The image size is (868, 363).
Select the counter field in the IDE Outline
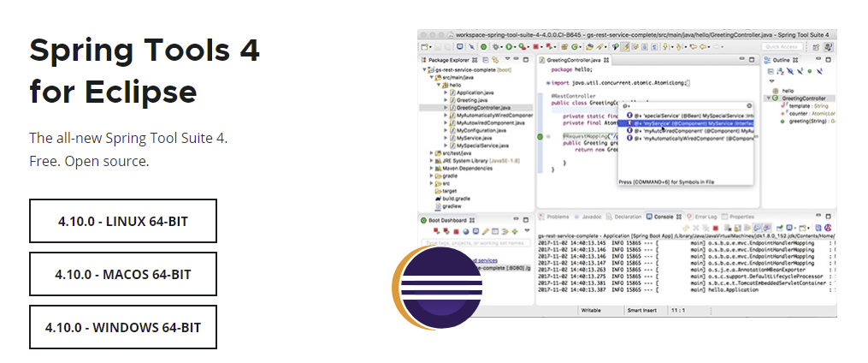808,113
